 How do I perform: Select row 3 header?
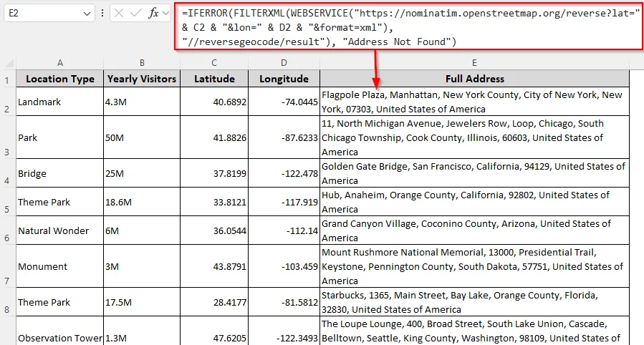7,137
